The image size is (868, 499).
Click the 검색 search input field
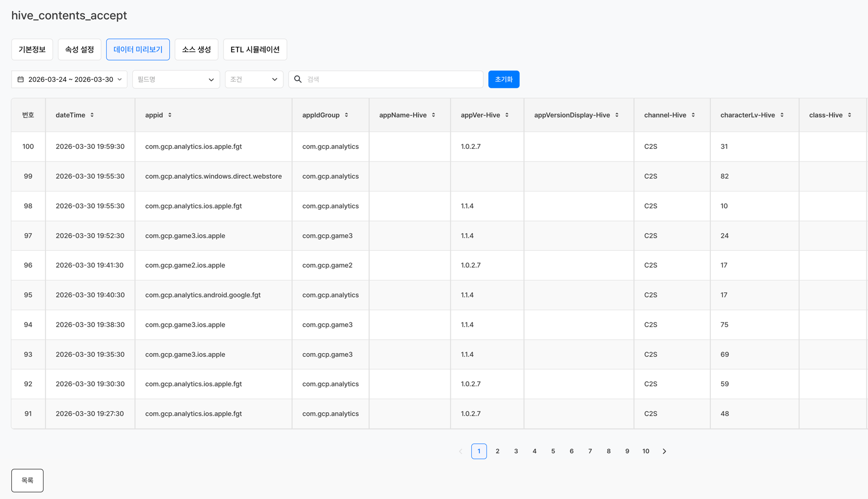(390, 80)
